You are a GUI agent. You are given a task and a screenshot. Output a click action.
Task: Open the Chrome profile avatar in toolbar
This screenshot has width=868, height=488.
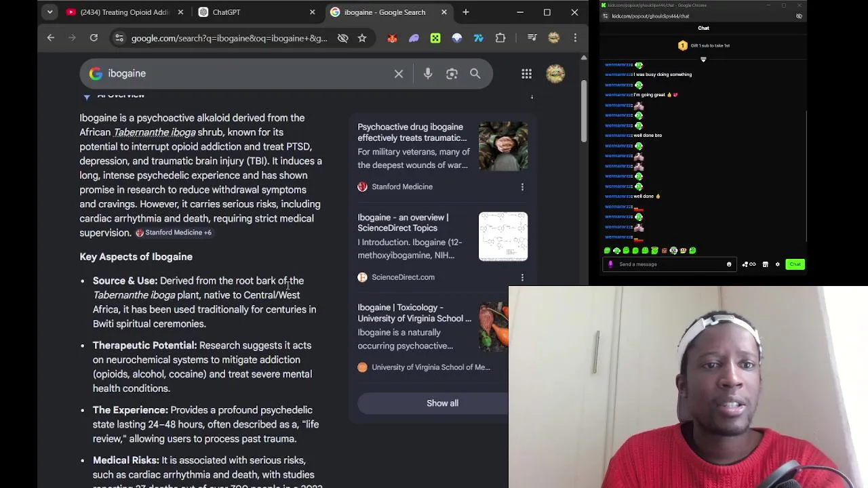point(554,38)
